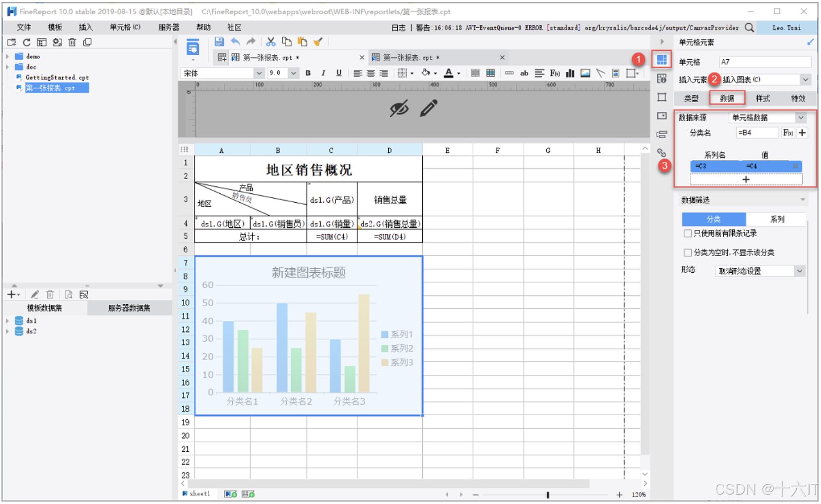The image size is (821, 504).
Task: Click Fx button next to 分类名
Action: [x=788, y=133]
